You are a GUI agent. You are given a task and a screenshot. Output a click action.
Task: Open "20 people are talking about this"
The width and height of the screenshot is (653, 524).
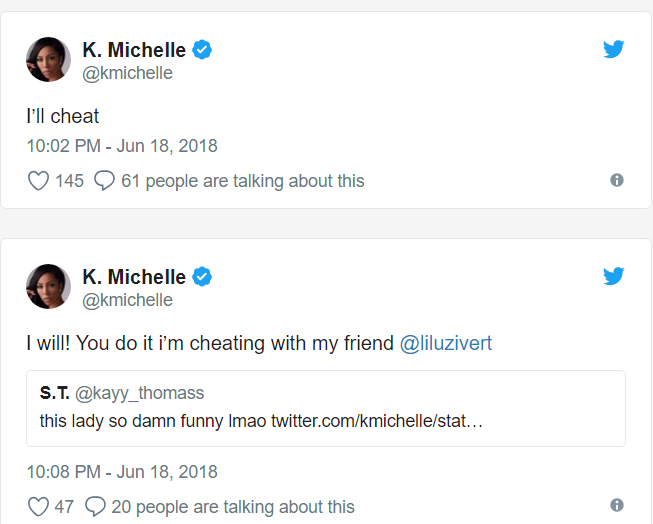tap(233, 507)
